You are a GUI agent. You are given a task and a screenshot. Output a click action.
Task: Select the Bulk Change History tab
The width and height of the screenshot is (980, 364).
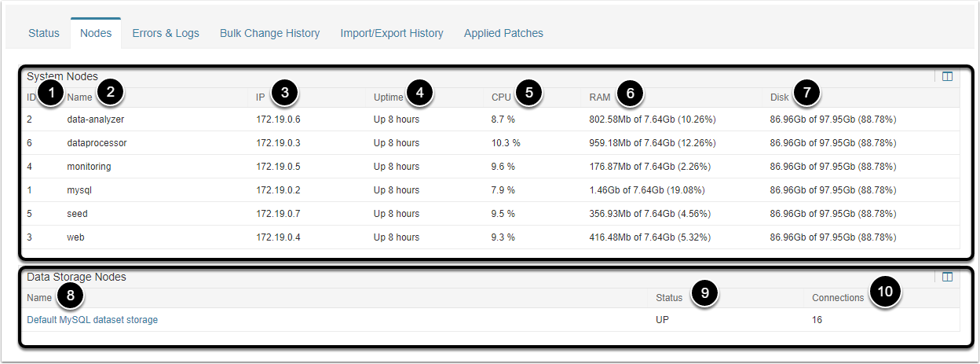point(269,33)
